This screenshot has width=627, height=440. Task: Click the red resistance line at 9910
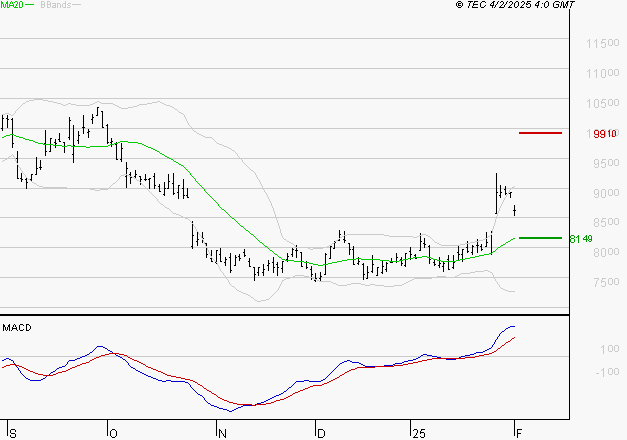(x=540, y=132)
